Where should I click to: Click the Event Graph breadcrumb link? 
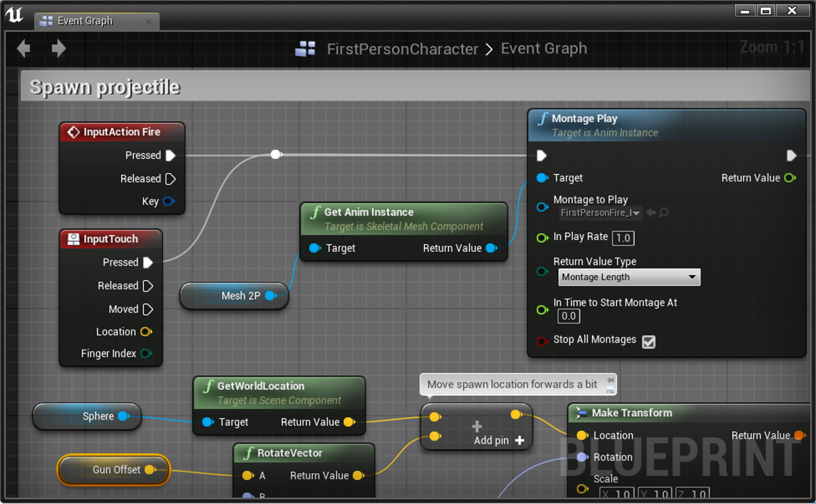point(543,49)
